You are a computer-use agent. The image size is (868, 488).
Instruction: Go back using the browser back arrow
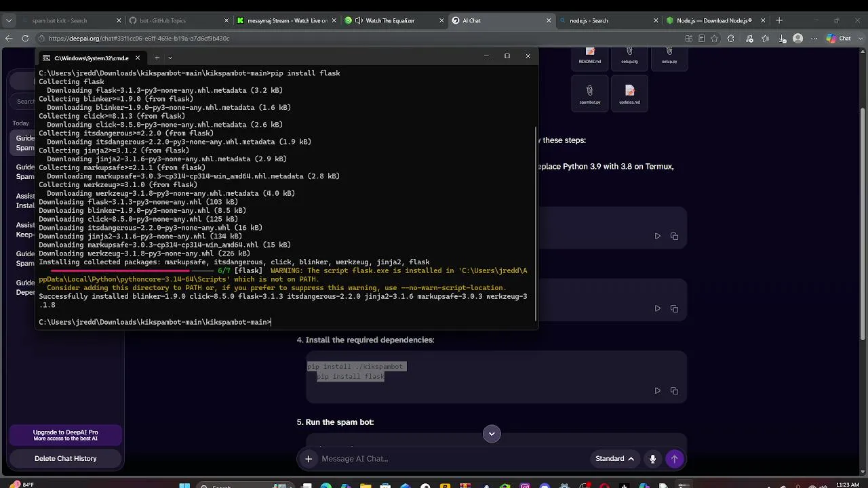point(9,39)
